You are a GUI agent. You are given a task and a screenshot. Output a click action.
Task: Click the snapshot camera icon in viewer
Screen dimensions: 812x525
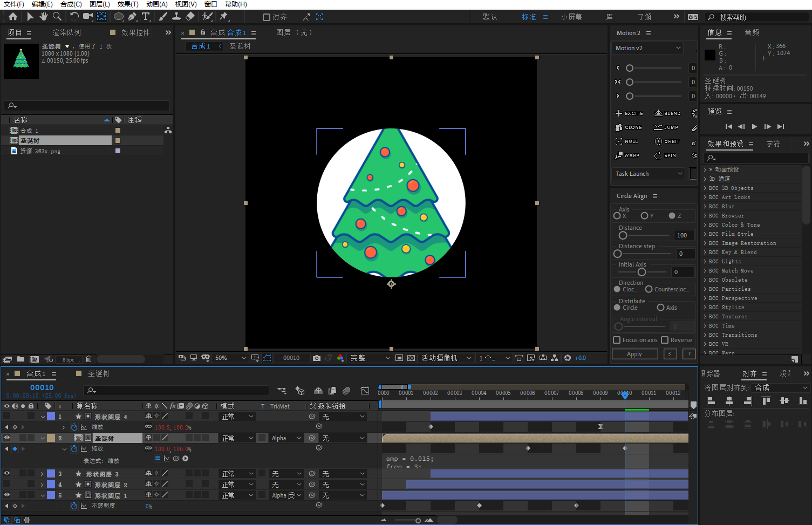pos(317,358)
